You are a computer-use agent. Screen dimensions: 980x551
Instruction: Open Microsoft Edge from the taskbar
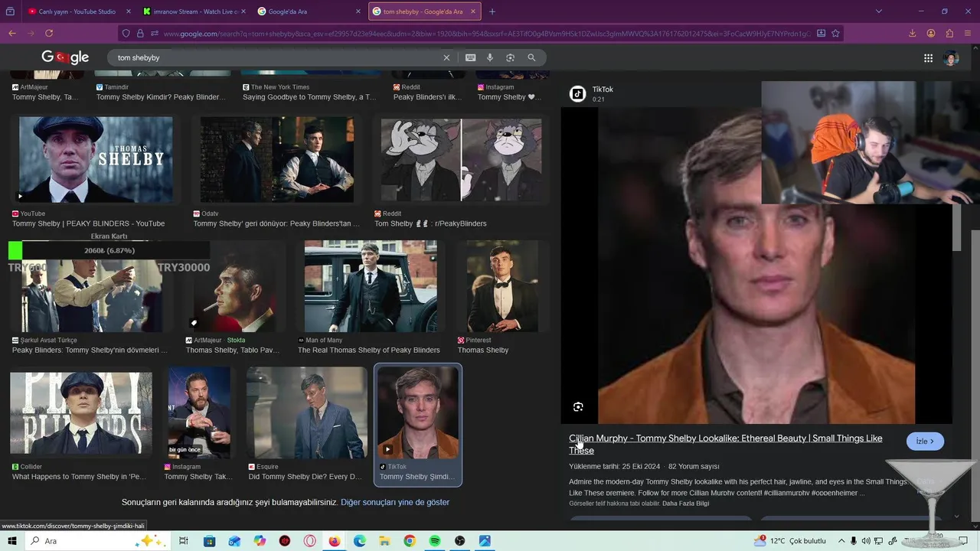[x=360, y=541]
